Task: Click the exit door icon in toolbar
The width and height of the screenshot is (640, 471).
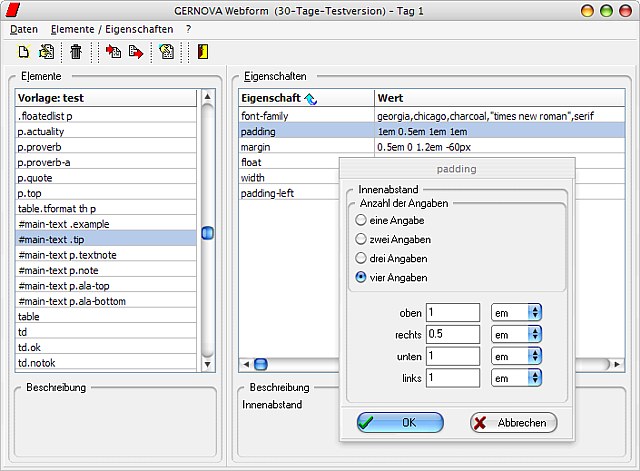Action: click(203, 52)
